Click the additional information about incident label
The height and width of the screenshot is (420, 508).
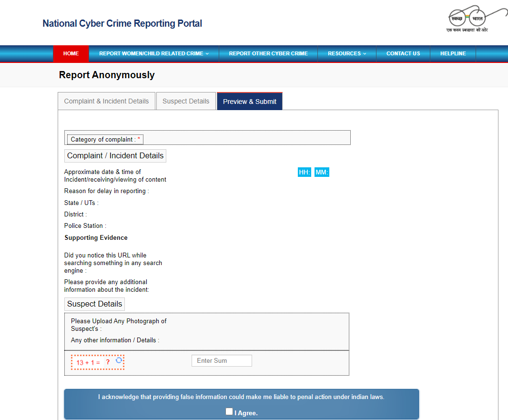coord(107,286)
